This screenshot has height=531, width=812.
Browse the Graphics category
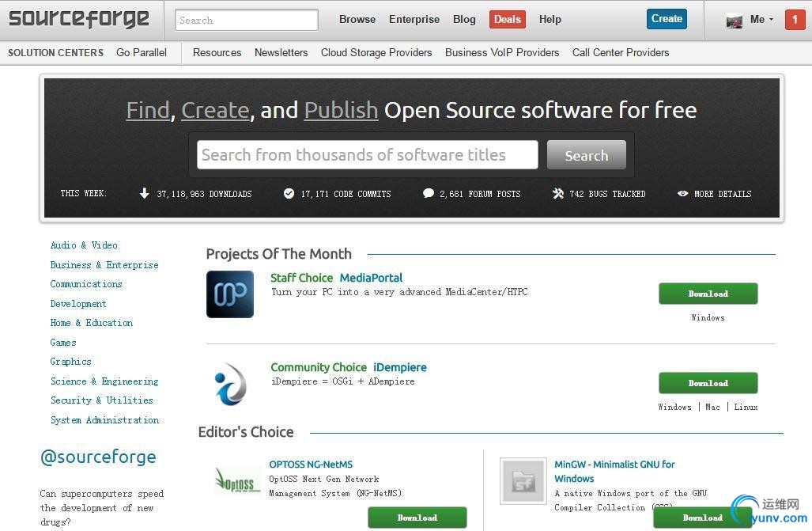click(x=70, y=362)
